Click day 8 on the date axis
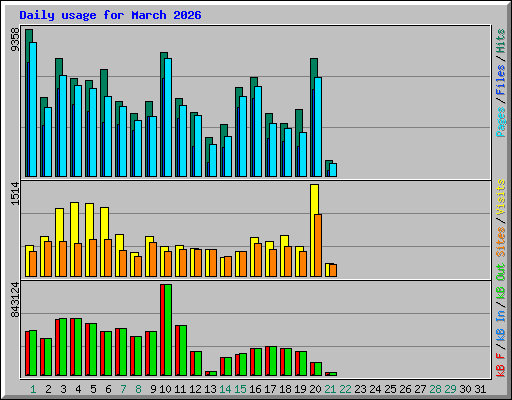 tap(138, 389)
